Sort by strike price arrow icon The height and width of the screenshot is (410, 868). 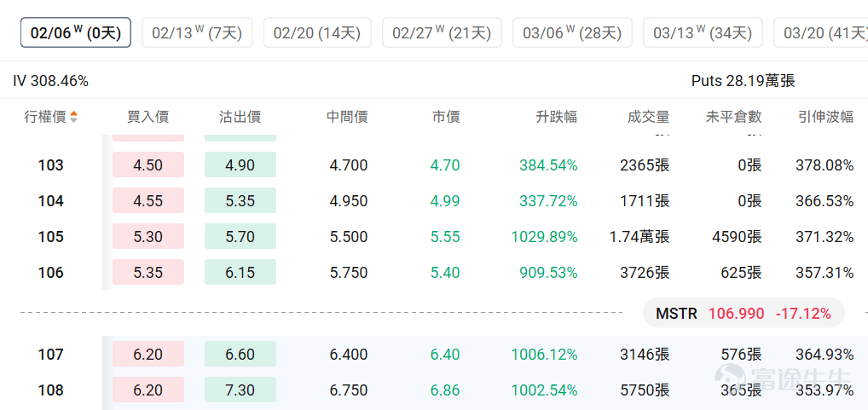tap(73, 117)
